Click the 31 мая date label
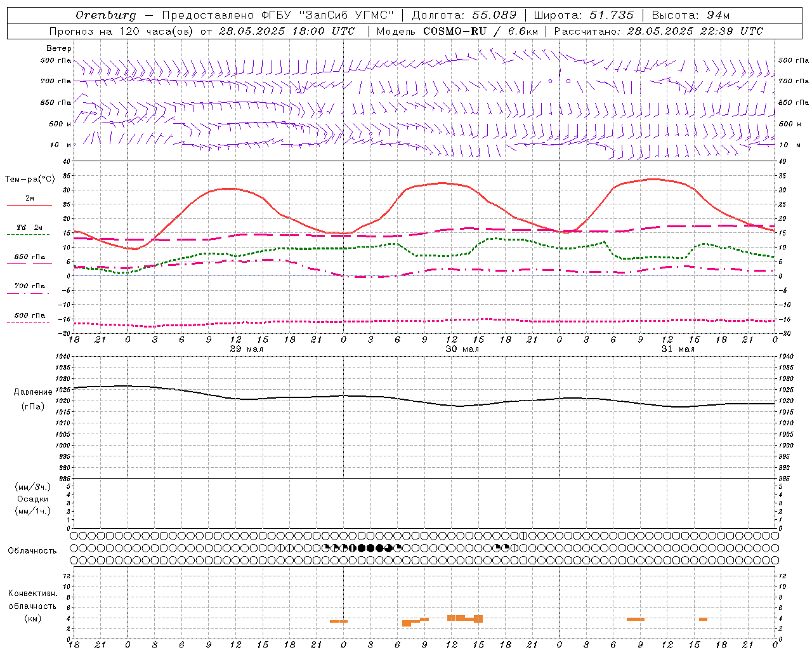Viewport: 812px width, 650px height. click(678, 349)
